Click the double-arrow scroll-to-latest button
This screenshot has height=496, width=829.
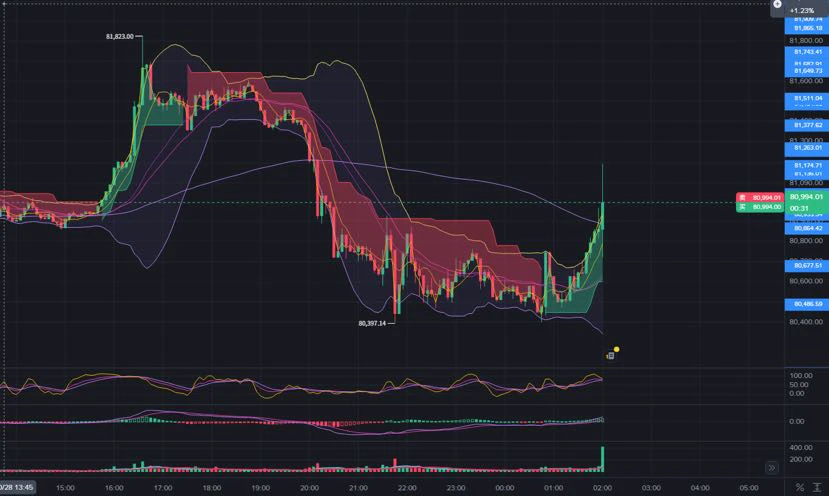(x=772, y=467)
